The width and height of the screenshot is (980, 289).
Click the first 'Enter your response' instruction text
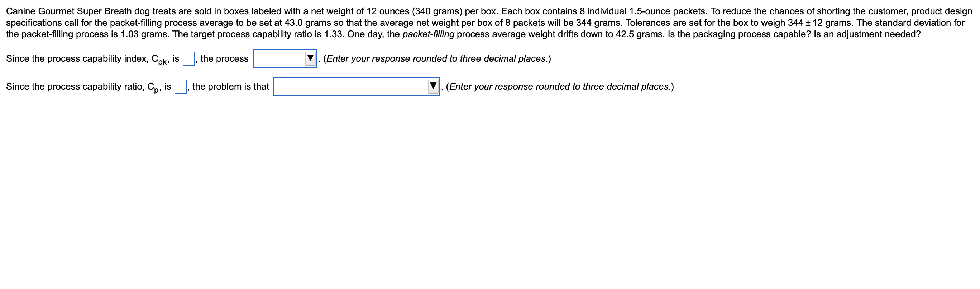point(436,59)
